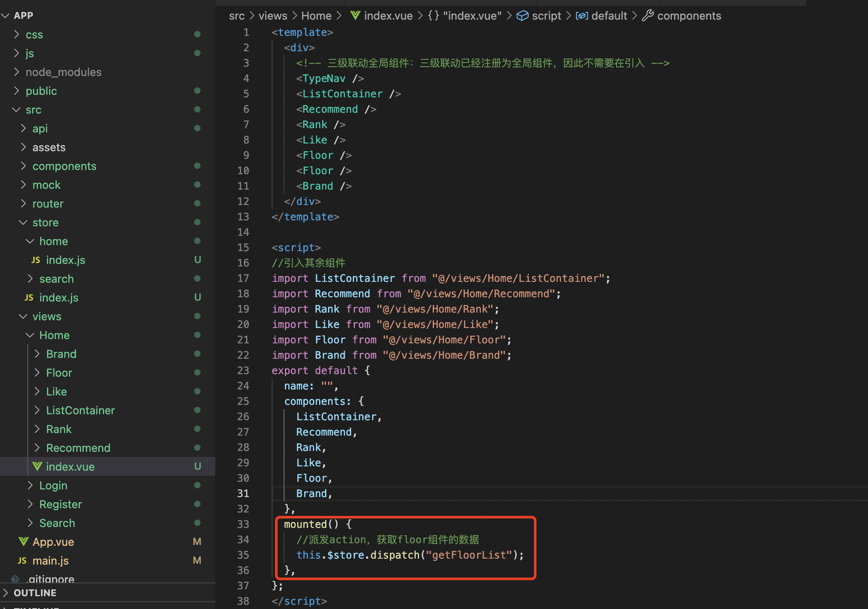Click the default symbol icon in breadcrumb
The image size is (868, 609).
(x=581, y=16)
